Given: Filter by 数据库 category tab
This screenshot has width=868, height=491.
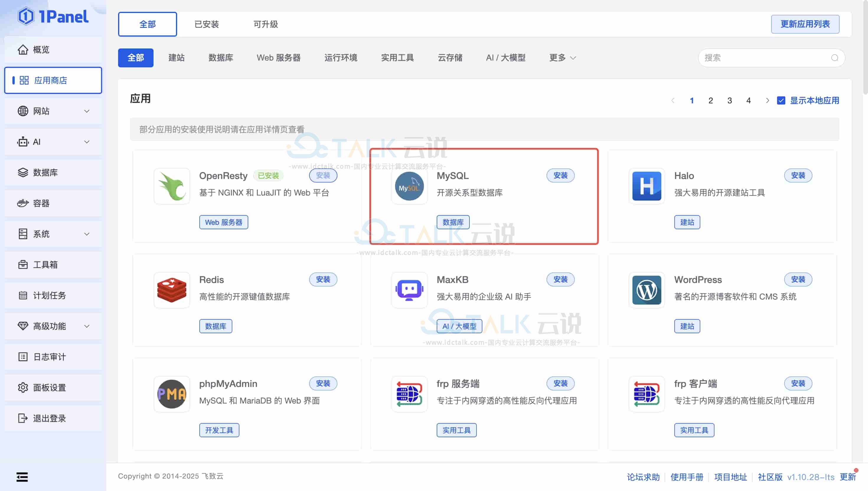Looking at the screenshot, I should tap(221, 58).
